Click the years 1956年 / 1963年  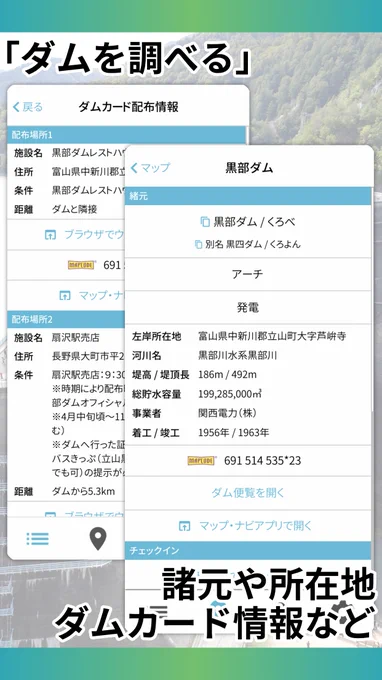233,432
